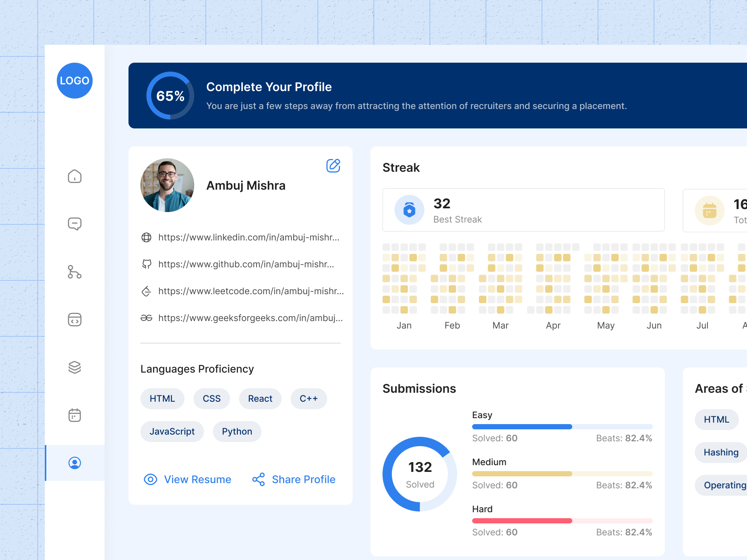Screen dimensions: 747x560
Task: Select the Hashing tag under Areas section
Action: pyautogui.click(x=720, y=452)
